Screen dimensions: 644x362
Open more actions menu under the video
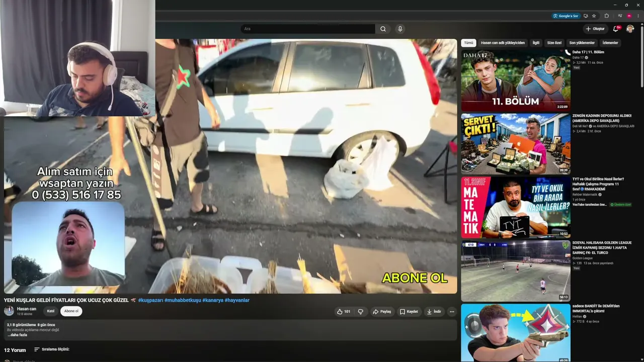[x=452, y=312]
